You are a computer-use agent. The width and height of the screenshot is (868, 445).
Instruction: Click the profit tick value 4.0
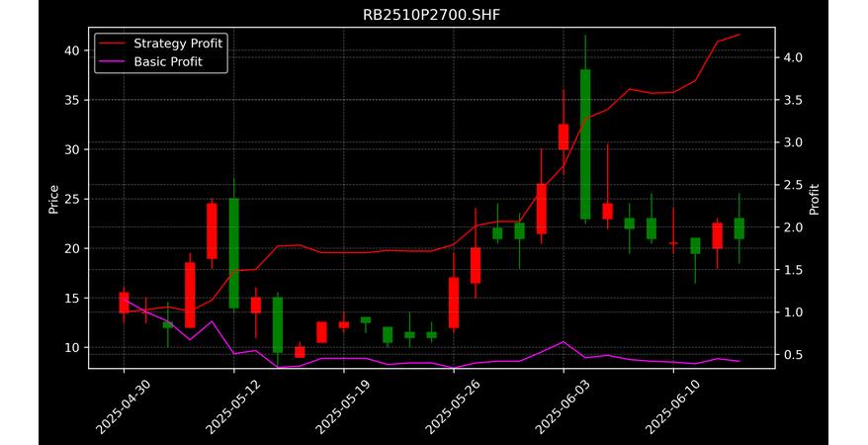pyautogui.click(x=792, y=57)
